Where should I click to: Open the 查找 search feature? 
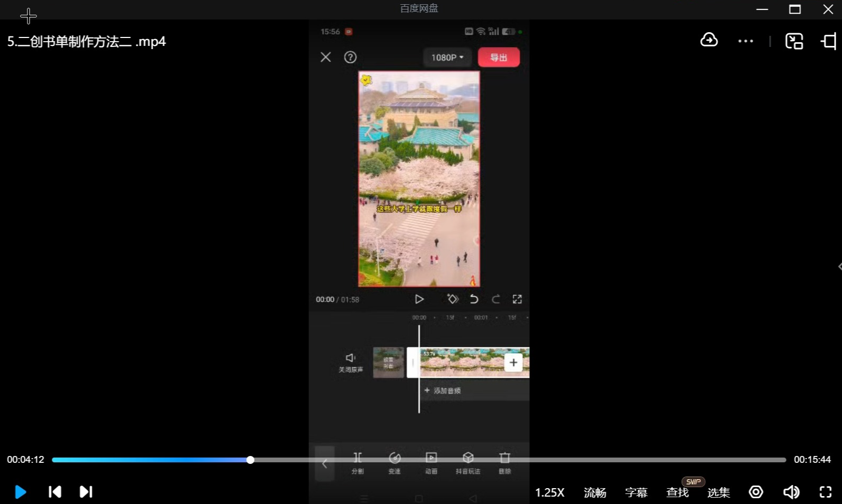[x=677, y=492]
